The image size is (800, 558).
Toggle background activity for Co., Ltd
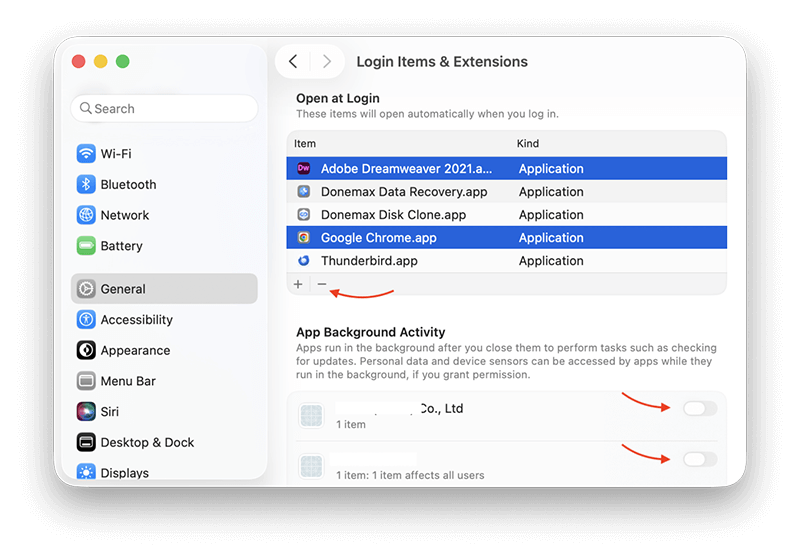point(700,408)
